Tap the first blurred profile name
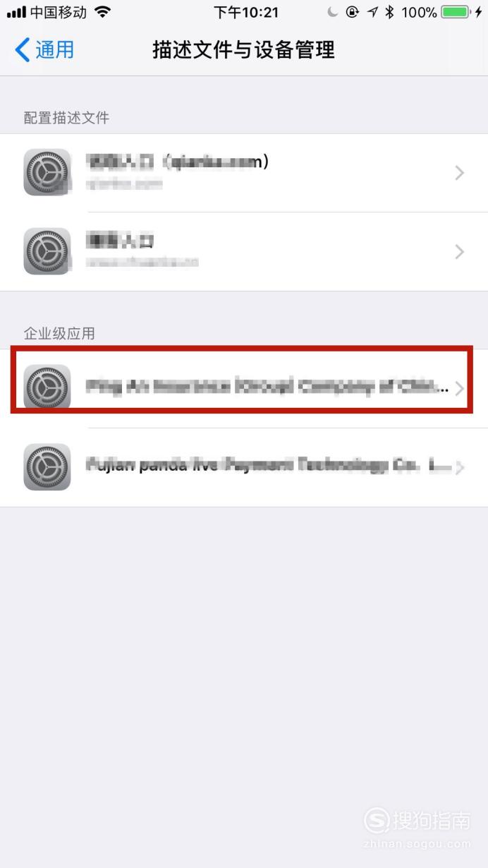The height and width of the screenshot is (868, 488). point(178,162)
